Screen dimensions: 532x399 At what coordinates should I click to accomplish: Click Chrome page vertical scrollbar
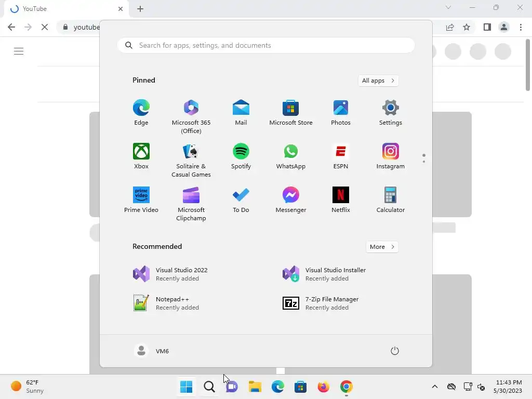tap(528, 65)
